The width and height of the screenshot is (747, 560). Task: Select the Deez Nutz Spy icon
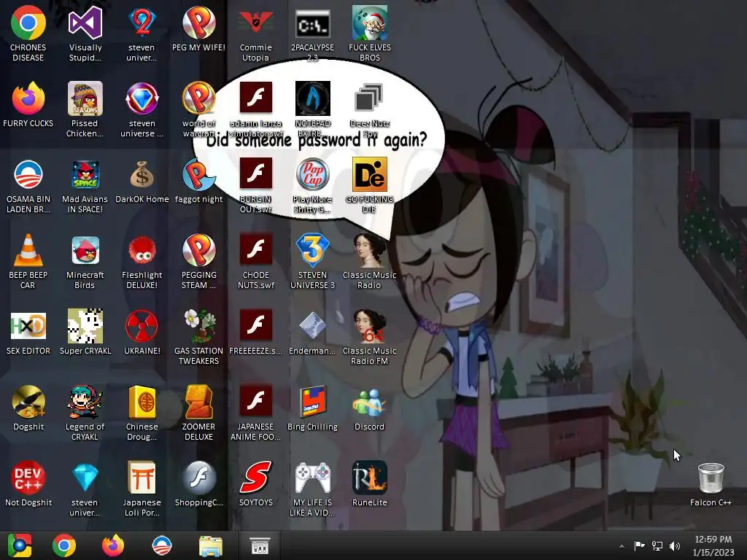pos(369,109)
